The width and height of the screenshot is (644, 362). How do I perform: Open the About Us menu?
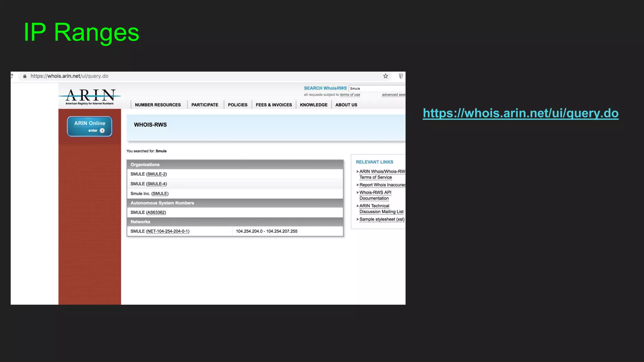pyautogui.click(x=346, y=105)
